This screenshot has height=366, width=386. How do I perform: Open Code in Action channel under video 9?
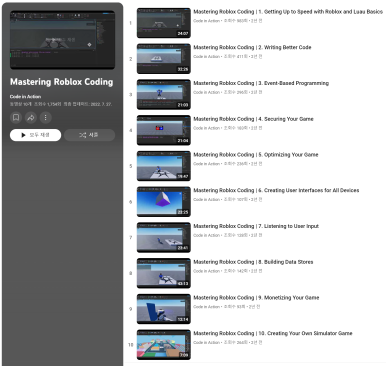pos(206,307)
